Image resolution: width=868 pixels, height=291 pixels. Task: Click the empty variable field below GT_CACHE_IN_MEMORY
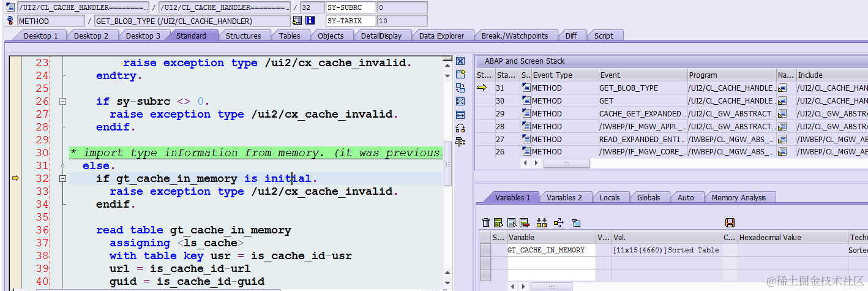(551, 262)
